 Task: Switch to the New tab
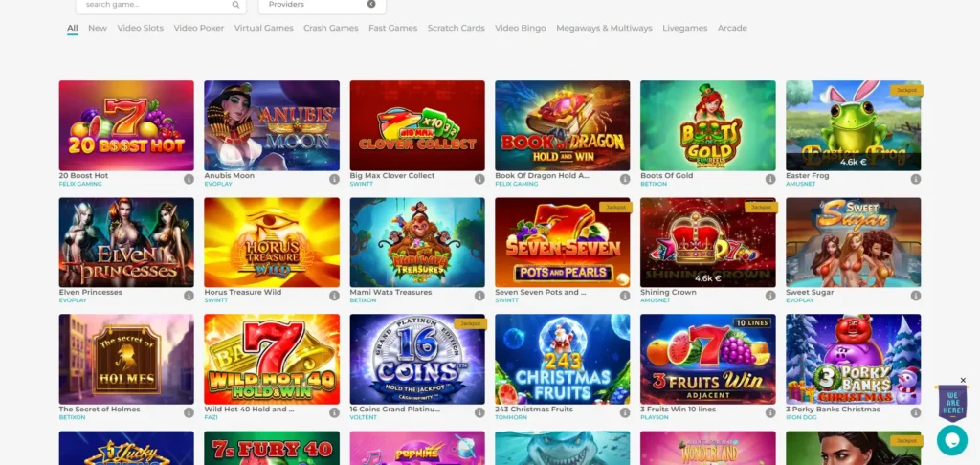tap(98, 28)
